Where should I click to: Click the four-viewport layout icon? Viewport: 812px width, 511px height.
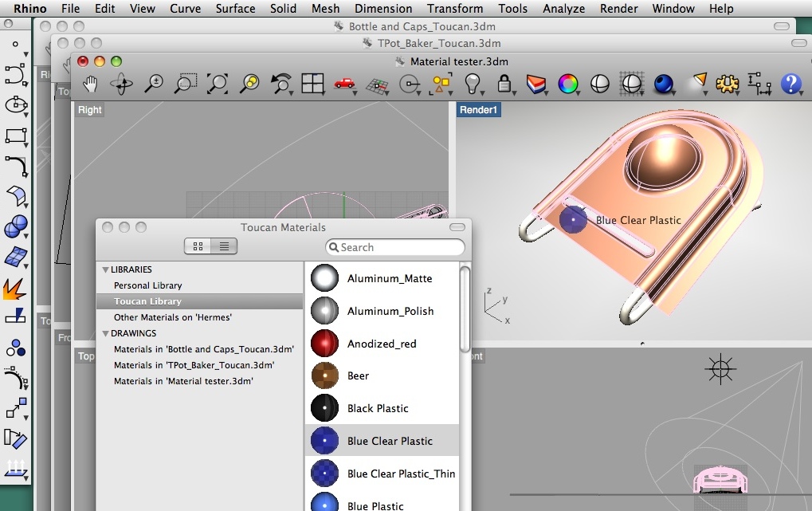[x=312, y=83]
